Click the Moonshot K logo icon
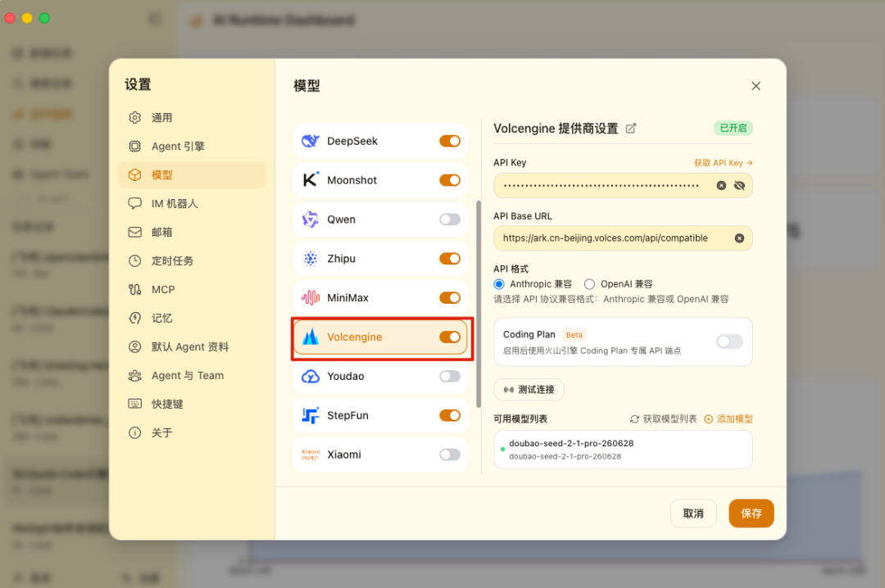 (x=311, y=180)
